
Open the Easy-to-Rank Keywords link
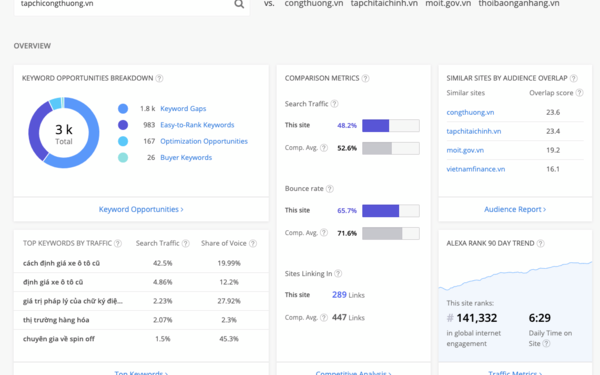tap(197, 125)
